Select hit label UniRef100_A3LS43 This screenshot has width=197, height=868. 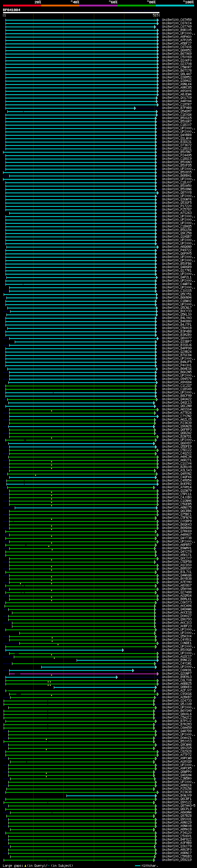point(177,470)
